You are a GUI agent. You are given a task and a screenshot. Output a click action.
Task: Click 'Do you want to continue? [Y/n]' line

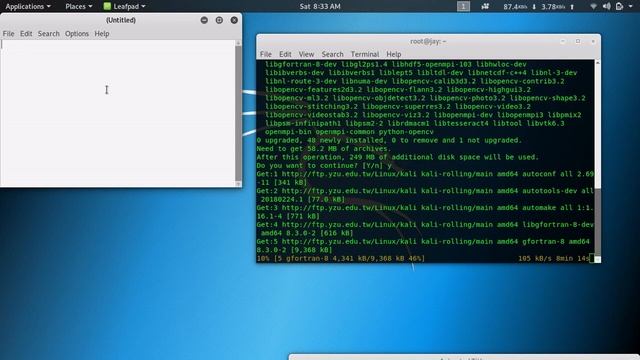(324, 165)
